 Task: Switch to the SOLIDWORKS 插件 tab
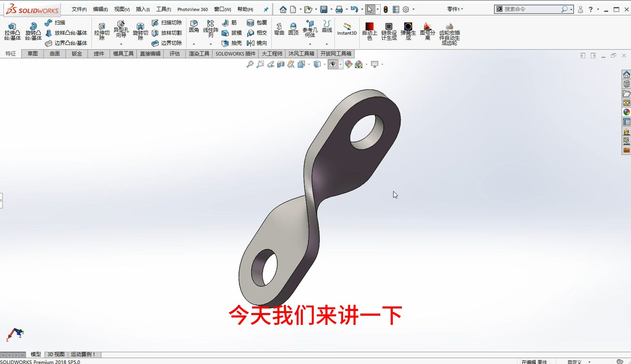(x=236, y=54)
